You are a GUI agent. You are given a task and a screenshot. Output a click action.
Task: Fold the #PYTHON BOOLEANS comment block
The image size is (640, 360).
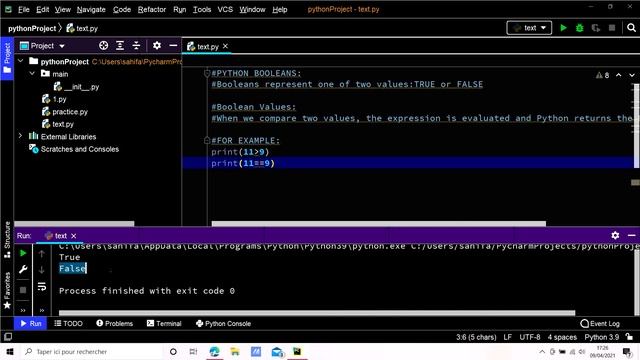coord(207,73)
